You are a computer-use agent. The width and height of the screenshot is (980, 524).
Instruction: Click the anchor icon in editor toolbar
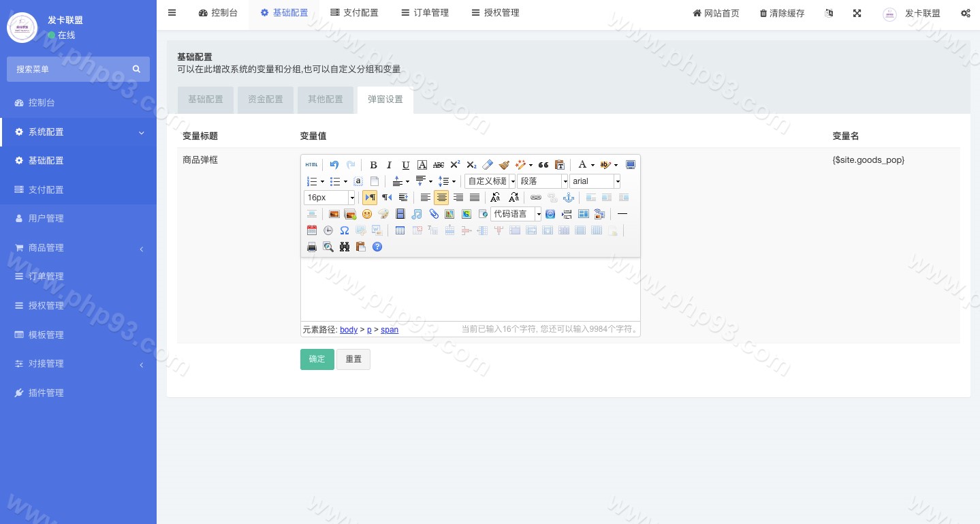(x=569, y=198)
